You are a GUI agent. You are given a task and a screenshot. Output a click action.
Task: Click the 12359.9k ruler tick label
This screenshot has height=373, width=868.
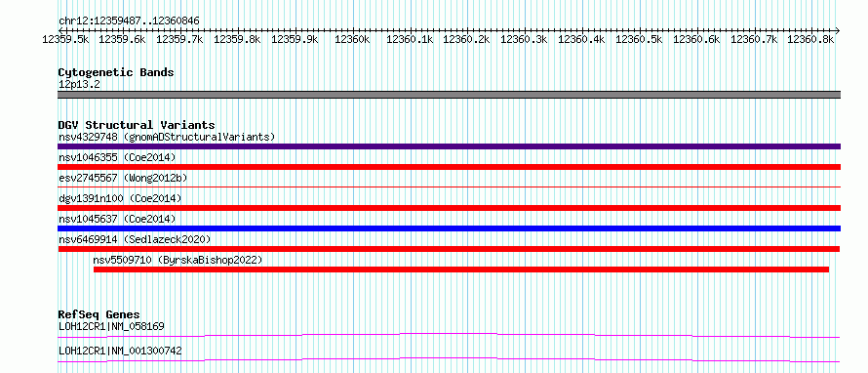click(x=296, y=39)
